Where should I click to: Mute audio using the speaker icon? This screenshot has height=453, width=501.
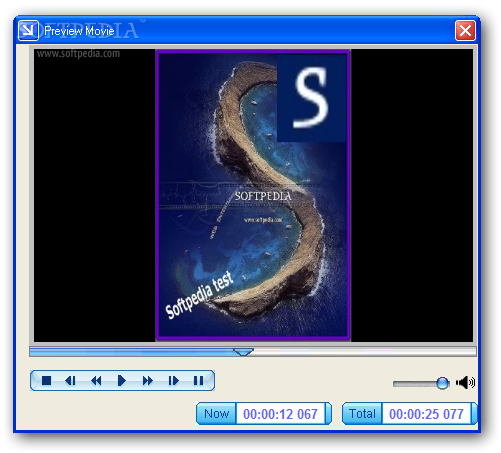pos(465,382)
